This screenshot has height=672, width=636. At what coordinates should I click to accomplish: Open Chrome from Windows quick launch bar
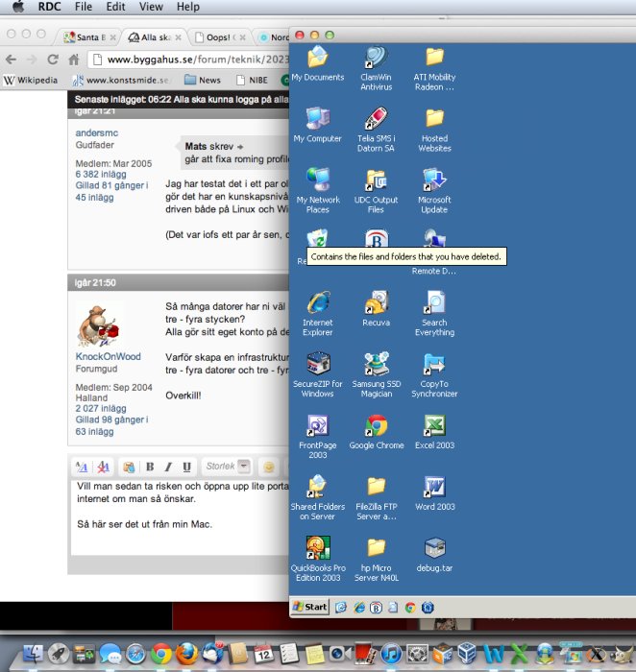click(x=410, y=608)
